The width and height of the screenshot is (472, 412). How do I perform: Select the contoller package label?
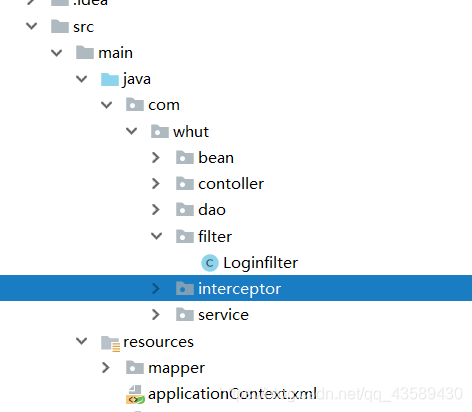231,184
